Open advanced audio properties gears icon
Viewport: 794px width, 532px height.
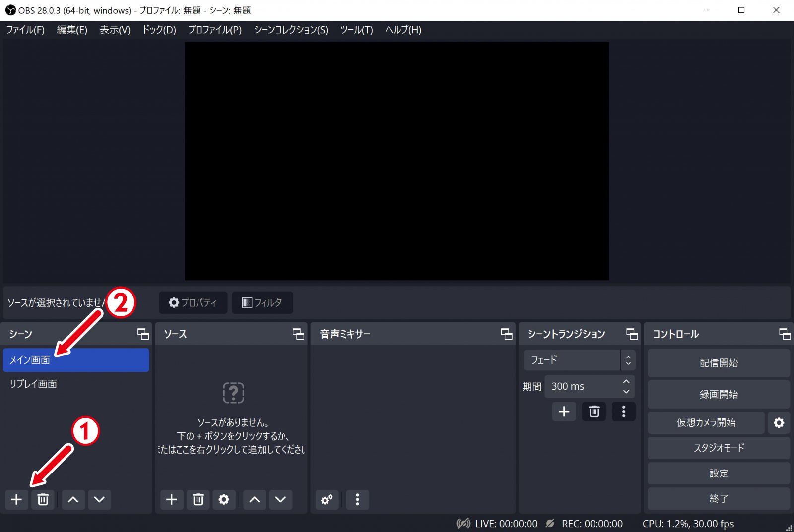[x=327, y=499]
